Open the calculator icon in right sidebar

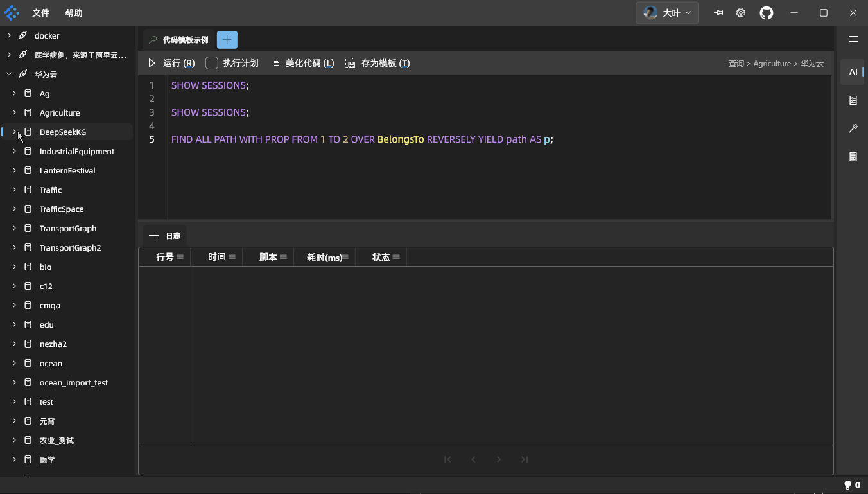click(x=853, y=157)
